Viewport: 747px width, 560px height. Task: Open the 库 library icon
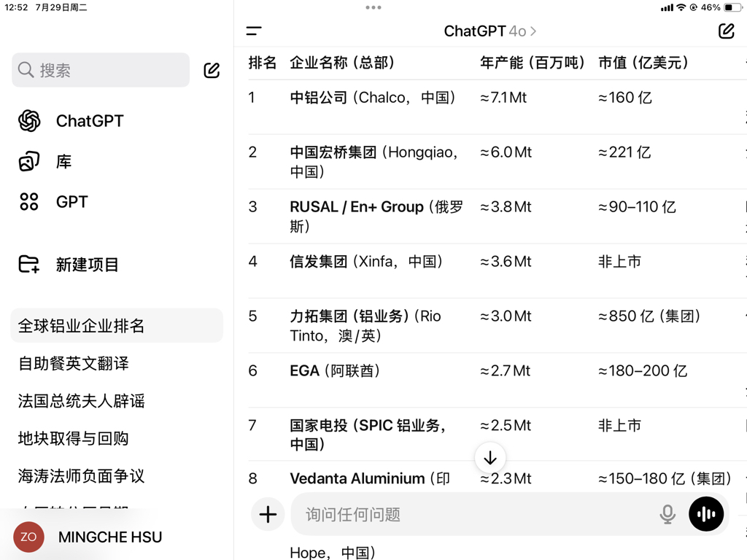pyautogui.click(x=29, y=161)
